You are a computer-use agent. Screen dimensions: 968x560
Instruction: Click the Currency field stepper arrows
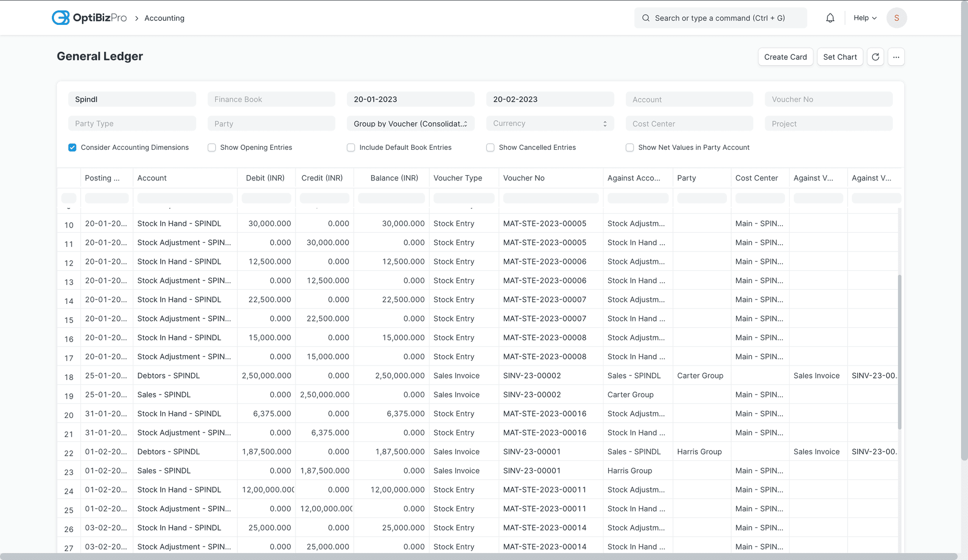[x=605, y=123]
